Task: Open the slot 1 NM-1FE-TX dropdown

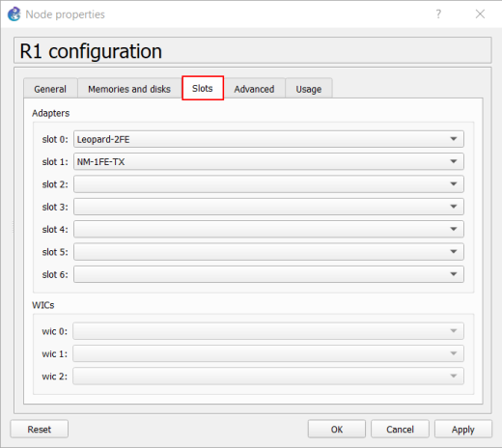Action: [268, 161]
